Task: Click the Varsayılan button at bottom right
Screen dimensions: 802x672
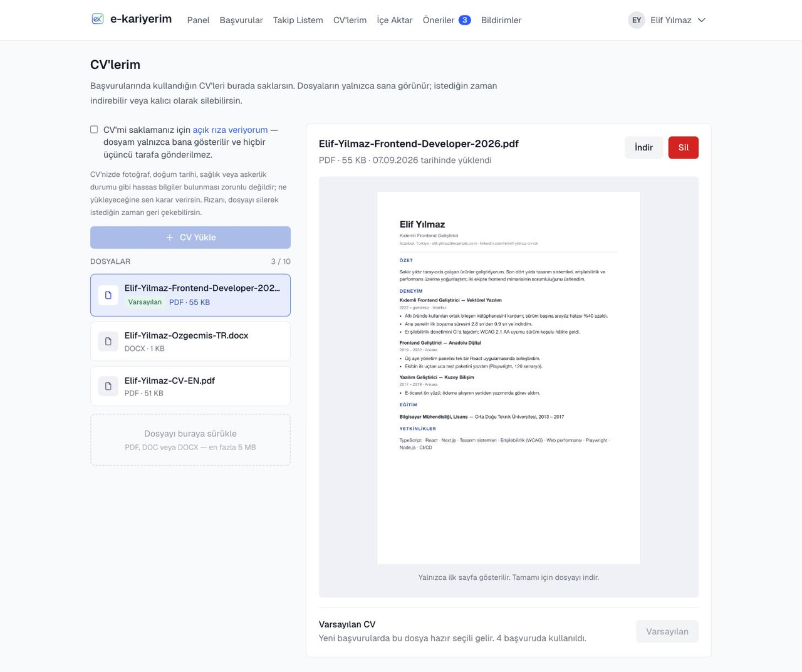Action: click(x=667, y=631)
